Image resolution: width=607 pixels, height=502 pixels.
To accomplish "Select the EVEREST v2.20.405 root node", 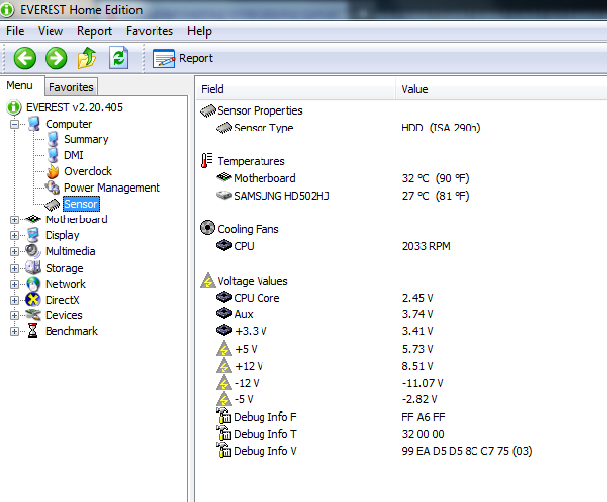I will coord(74,107).
